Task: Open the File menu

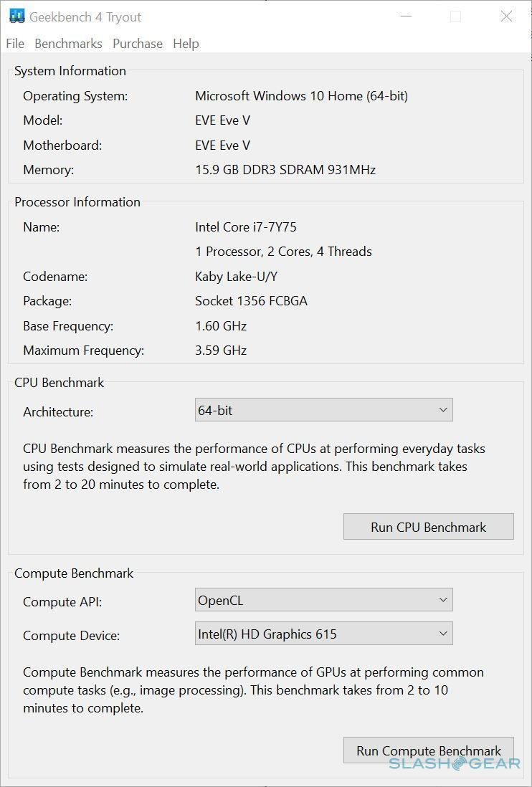Action: pos(15,44)
